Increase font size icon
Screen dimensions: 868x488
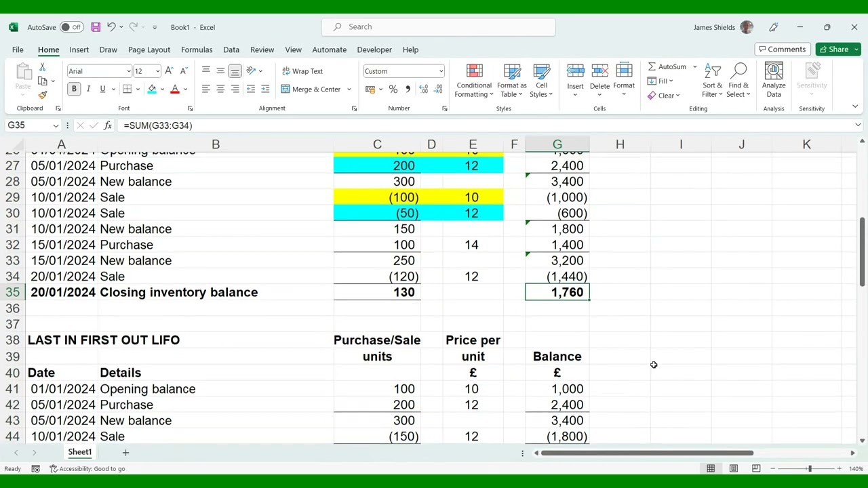tap(169, 71)
